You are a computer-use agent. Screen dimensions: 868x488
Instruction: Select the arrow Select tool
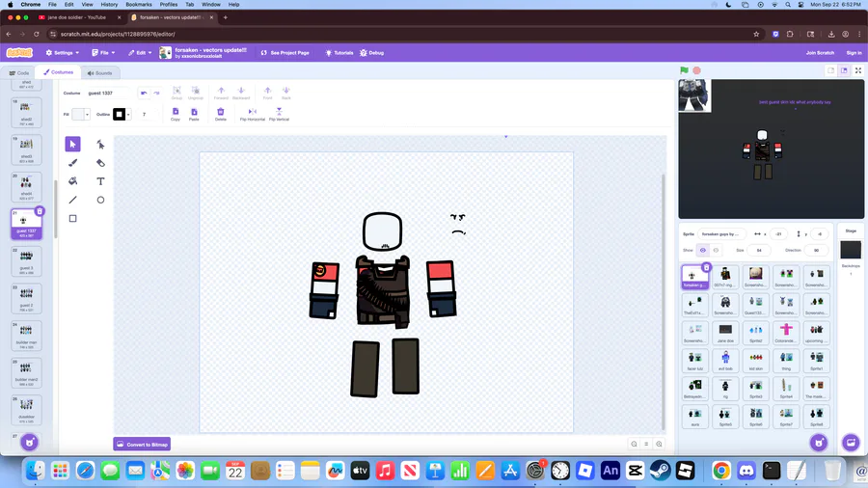point(72,144)
